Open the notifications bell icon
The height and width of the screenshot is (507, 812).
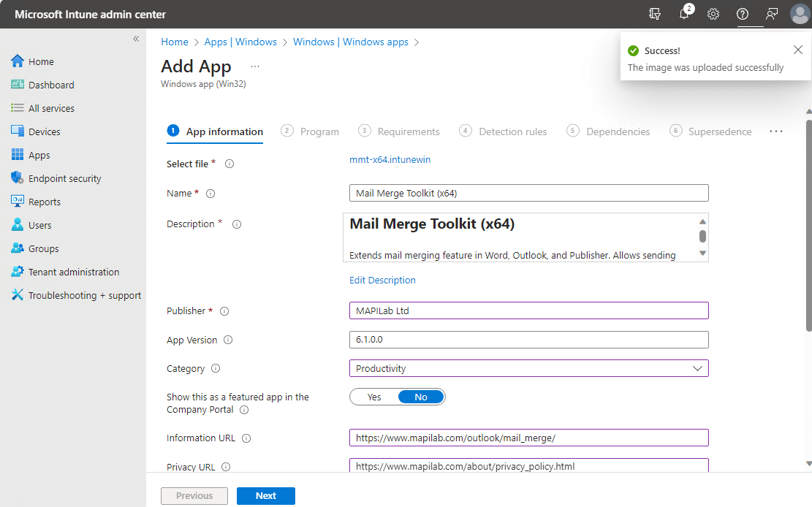(685, 14)
